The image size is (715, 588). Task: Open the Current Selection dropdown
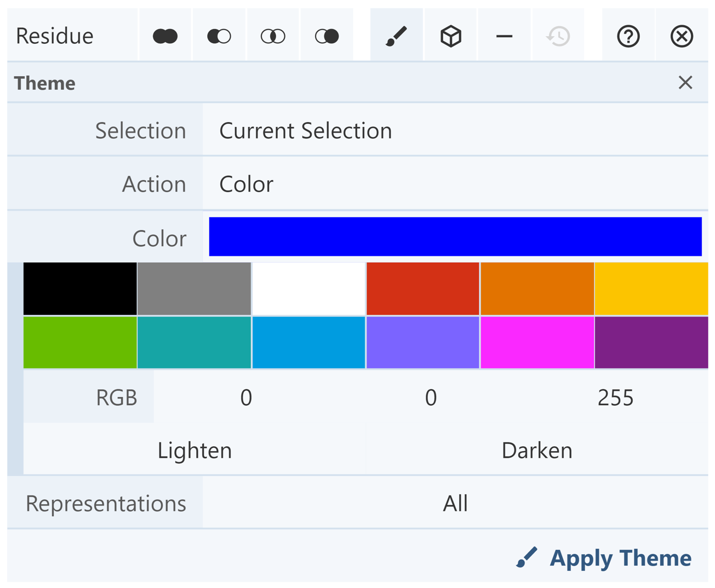[455, 131]
